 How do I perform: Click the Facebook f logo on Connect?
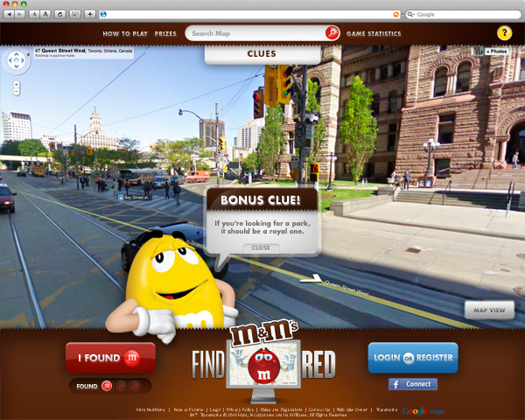pos(396,384)
